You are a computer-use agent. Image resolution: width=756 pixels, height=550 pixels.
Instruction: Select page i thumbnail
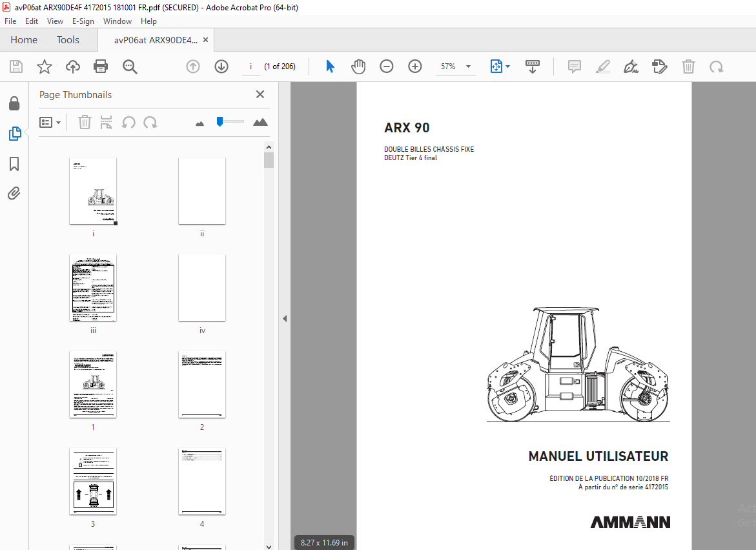point(93,190)
